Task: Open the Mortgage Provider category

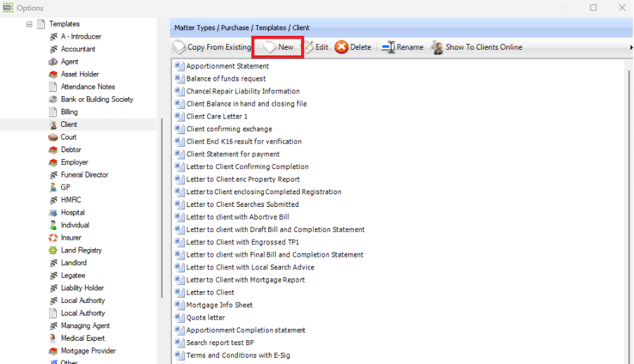Action: [x=88, y=351]
